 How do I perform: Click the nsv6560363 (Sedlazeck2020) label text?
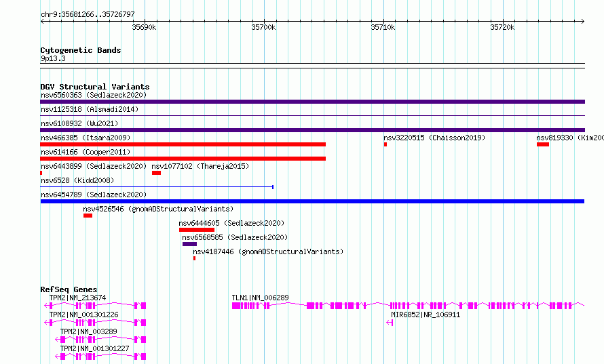pos(94,95)
